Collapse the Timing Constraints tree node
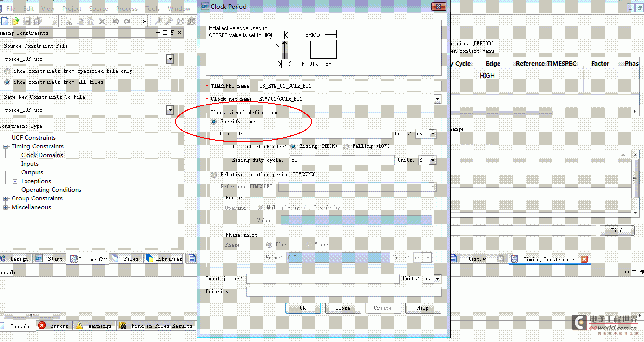This screenshot has height=342, width=644. click(6, 146)
